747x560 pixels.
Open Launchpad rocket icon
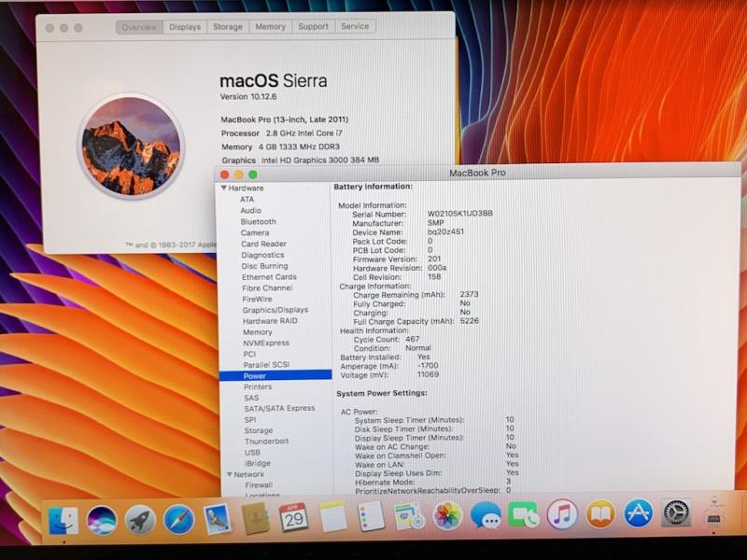(140, 519)
